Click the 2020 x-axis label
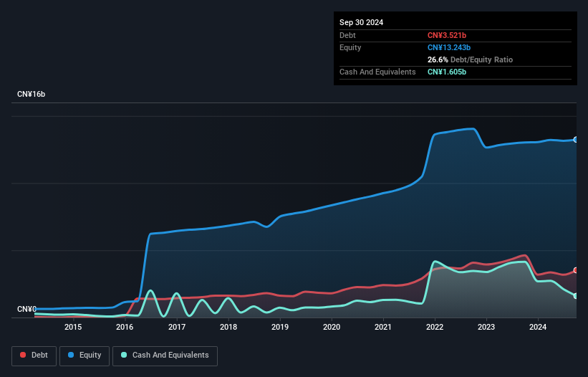This screenshot has width=588, height=377. click(x=332, y=327)
